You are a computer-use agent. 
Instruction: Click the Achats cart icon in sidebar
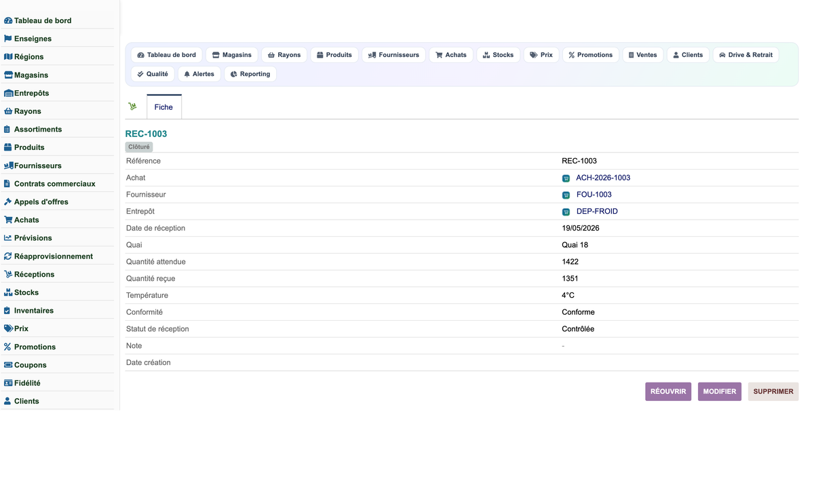tap(8, 220)
